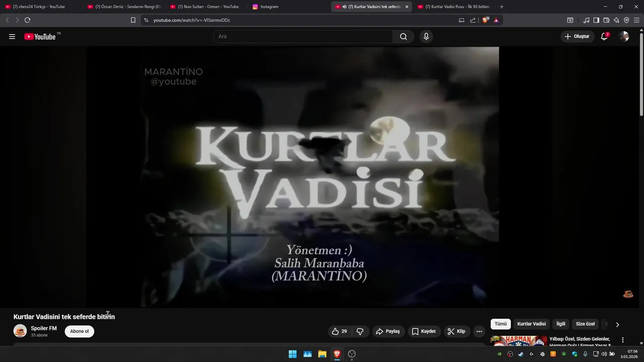Create a clip with Klip button

(457, 331)
